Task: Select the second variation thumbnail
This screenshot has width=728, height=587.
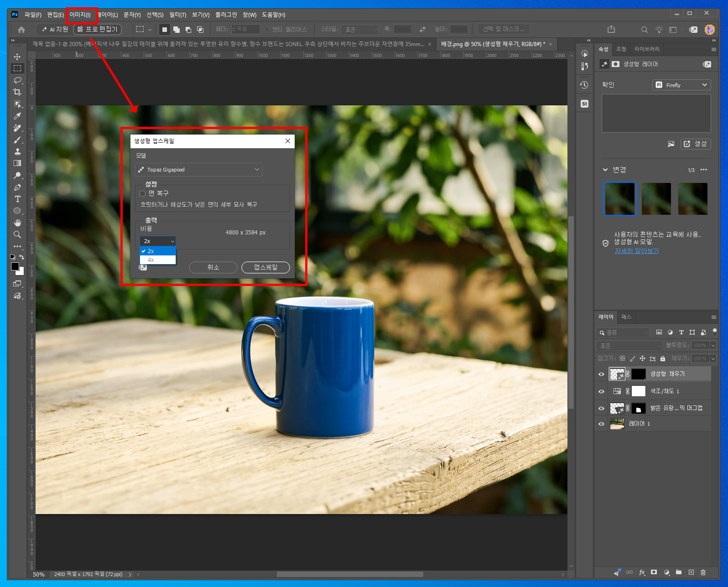Action: [656, 199]
